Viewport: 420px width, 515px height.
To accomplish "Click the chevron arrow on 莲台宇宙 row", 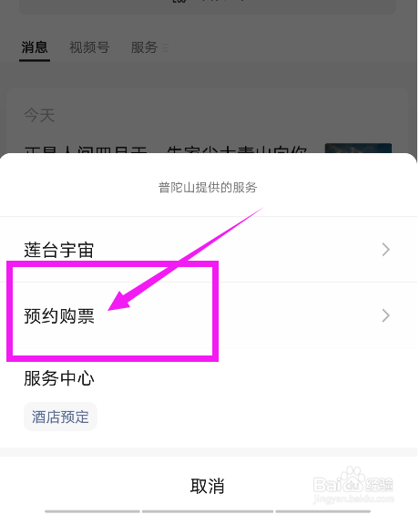I will click(x=386, y=250).
